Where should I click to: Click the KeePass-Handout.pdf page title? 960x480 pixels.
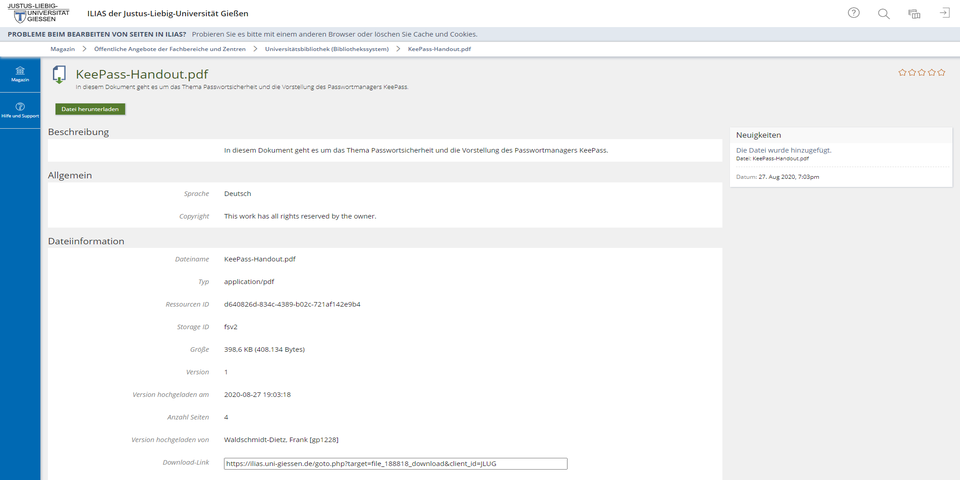coord(142,75)
